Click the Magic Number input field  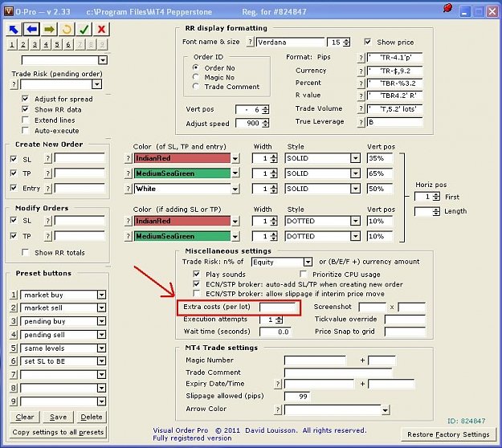pyautogui.click(x=315, y=360)
